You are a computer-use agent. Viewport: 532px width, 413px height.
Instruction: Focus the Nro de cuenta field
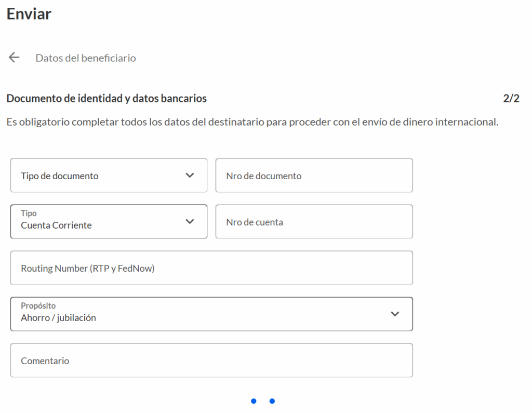click(x=314, y=222)
